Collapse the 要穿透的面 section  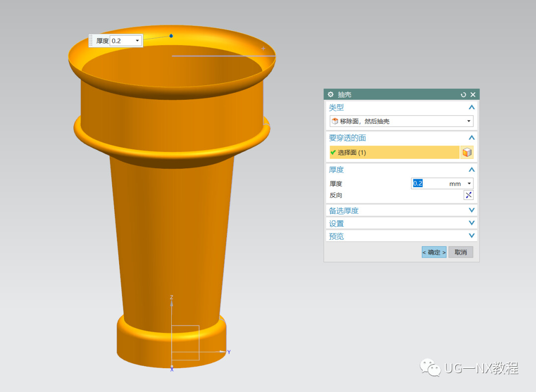coord(471,138)
